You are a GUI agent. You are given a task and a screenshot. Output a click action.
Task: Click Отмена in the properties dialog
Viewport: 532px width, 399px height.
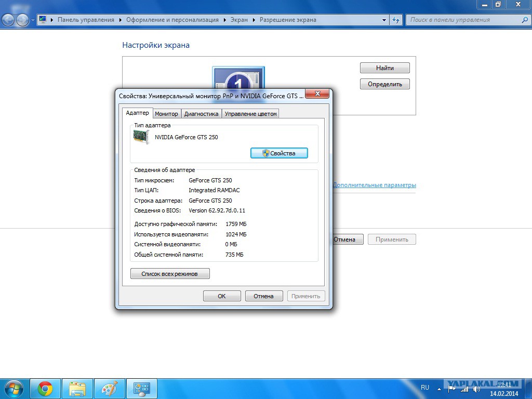[263, 296]
